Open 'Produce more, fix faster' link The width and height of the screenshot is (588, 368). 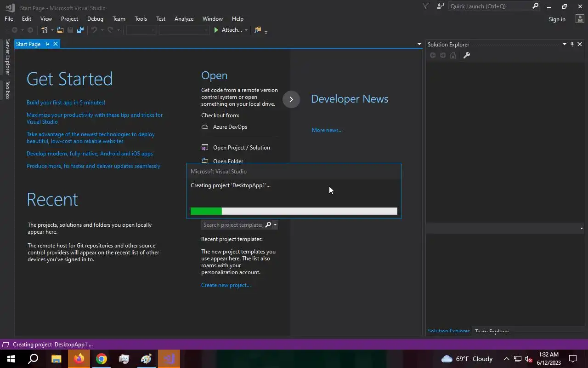93,166
